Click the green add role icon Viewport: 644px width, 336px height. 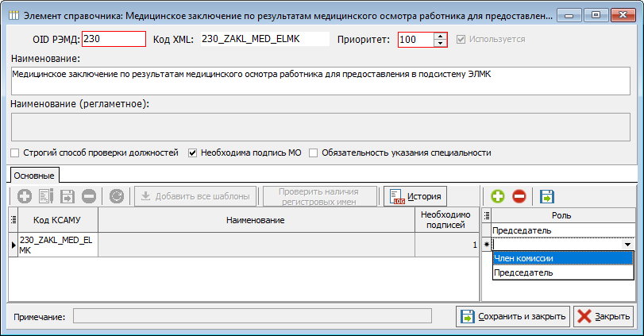coord(498,195)
